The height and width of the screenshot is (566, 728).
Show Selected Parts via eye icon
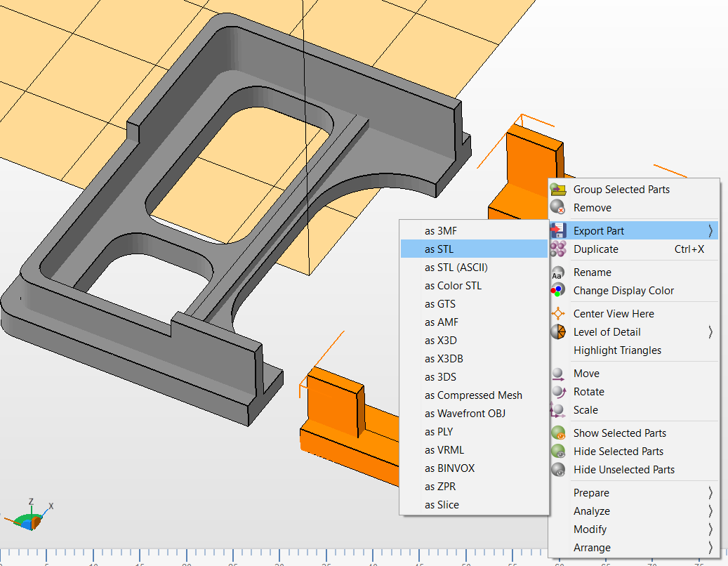[558, 433]
